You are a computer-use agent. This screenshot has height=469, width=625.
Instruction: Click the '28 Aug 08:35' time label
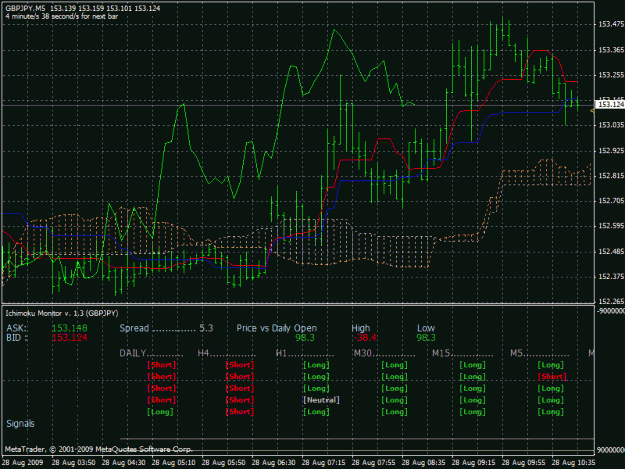point(424,463)
